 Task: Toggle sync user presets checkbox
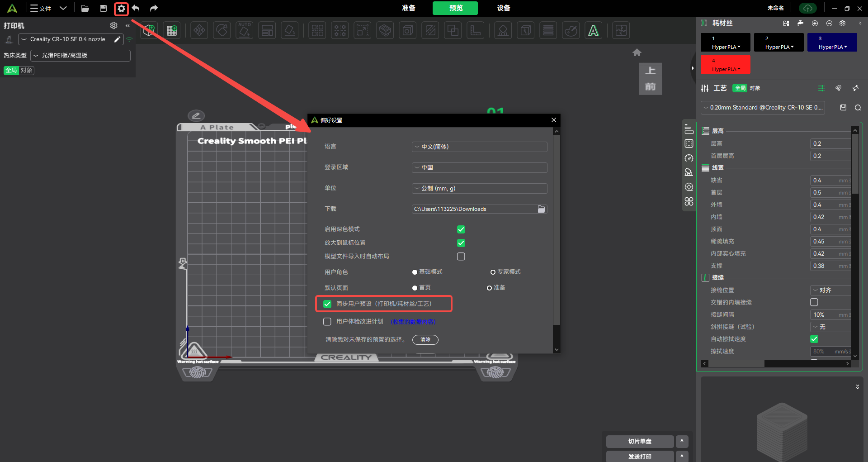tap(327, 304)
